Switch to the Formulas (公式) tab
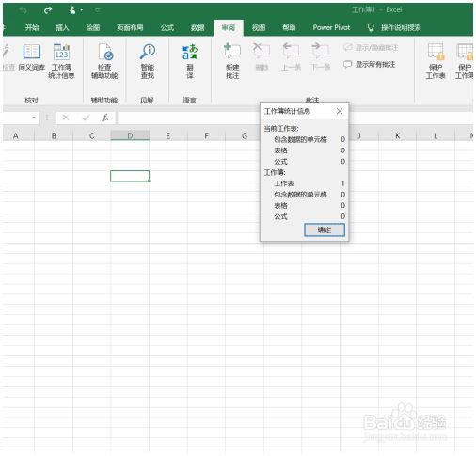This screenshot has width=476, height=456. click(167, 27)
